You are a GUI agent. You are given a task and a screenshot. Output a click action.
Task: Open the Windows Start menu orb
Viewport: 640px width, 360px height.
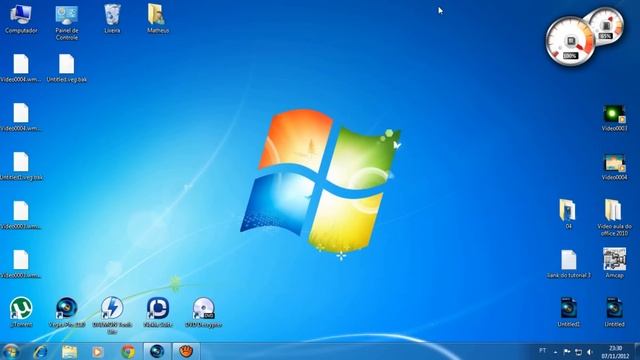pos(11,351)
